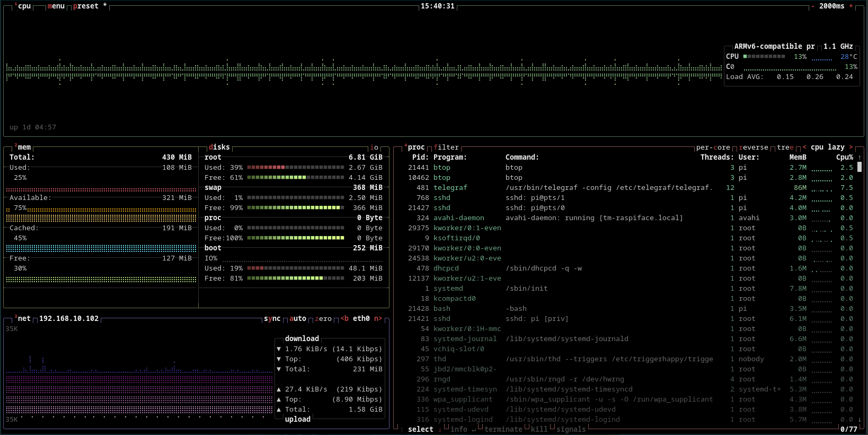
Task: Click left arrow beside cpu lazy sort
Action: point(804,147)
